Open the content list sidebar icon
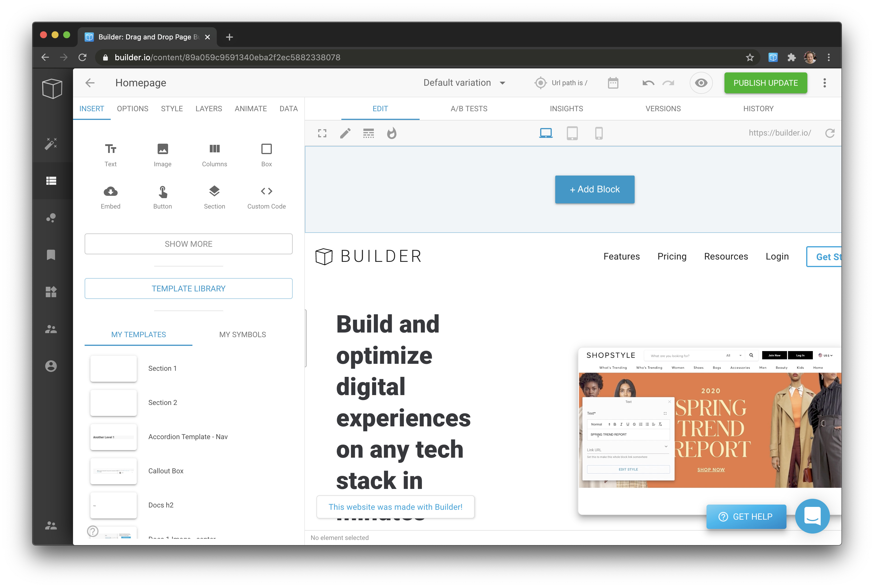 [51, 181]
